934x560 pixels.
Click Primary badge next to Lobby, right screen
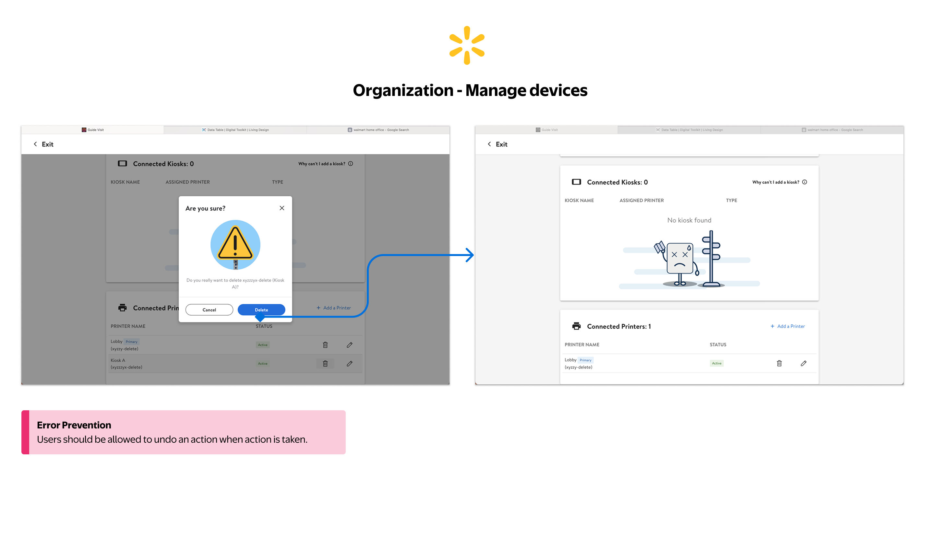tap(585, 360)
